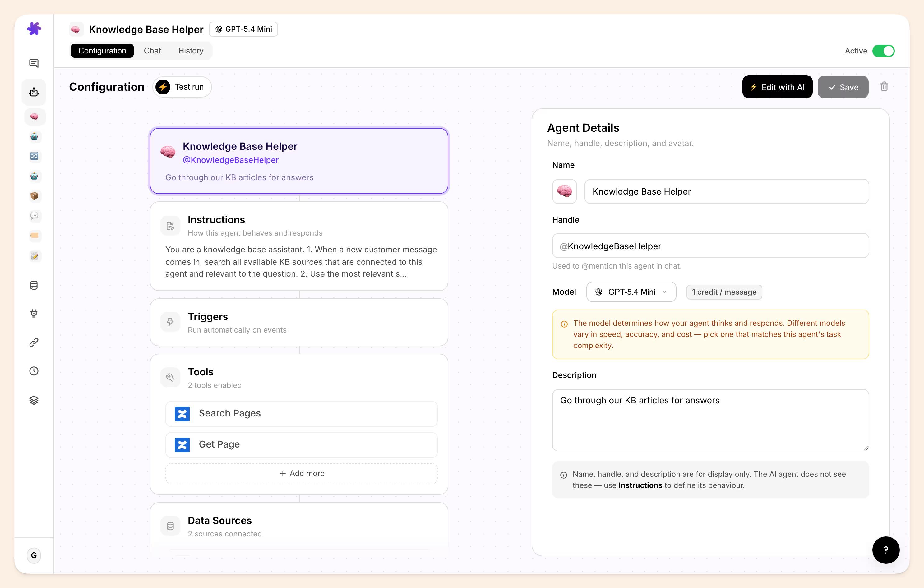Save the configuration

click(x=843, y=87)
